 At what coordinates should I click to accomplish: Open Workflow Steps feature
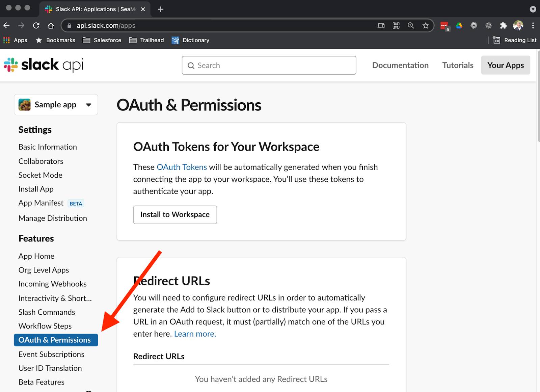click(x=45, y=326)
